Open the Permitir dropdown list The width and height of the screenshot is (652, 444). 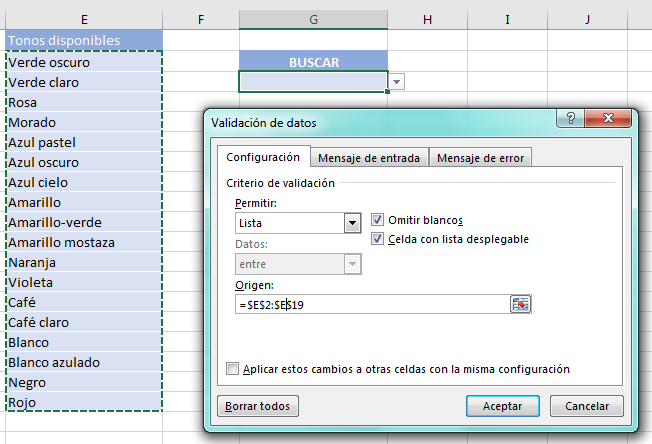351,223
